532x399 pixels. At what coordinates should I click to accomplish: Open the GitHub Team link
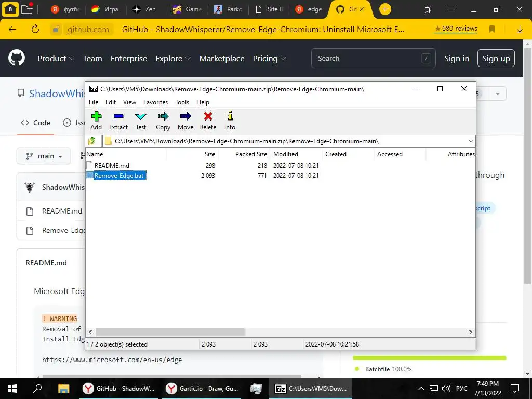click(92, 58)
